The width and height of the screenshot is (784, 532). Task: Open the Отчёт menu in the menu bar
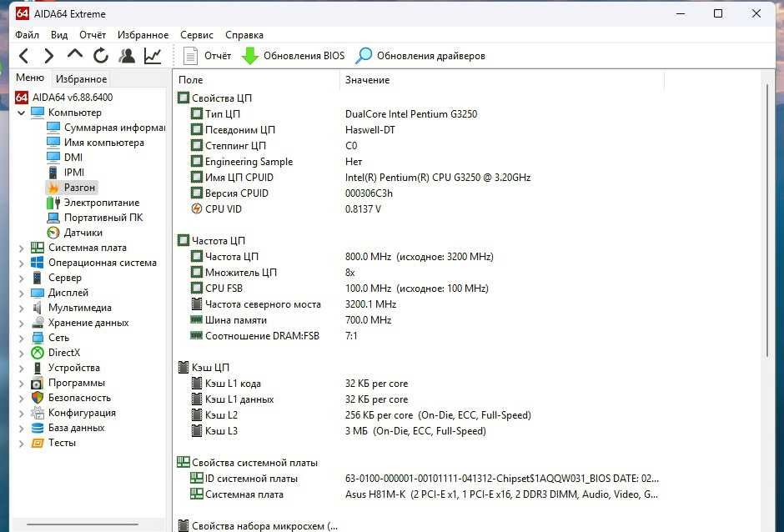(93, 35)
